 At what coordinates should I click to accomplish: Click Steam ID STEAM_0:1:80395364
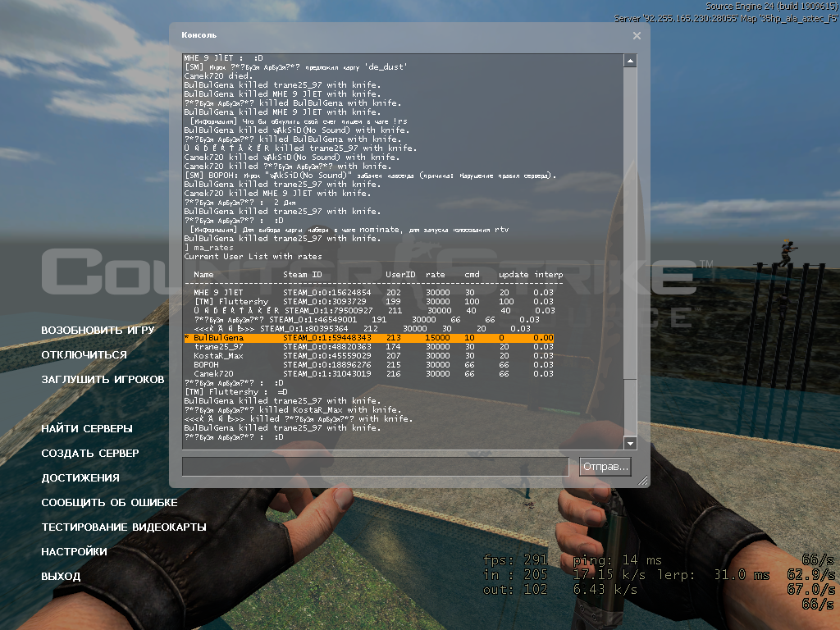point(304,329)
